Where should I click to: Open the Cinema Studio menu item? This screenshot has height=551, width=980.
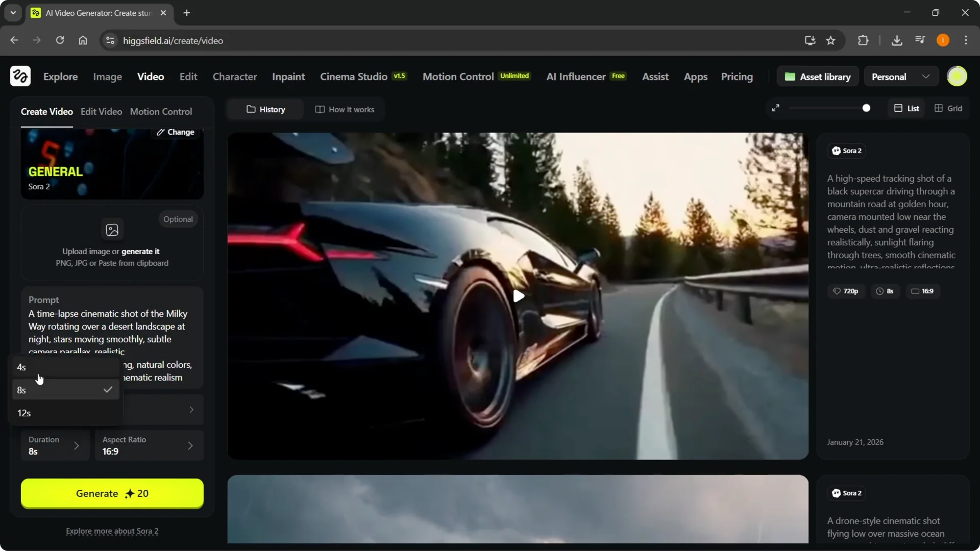tap(353, 77)
